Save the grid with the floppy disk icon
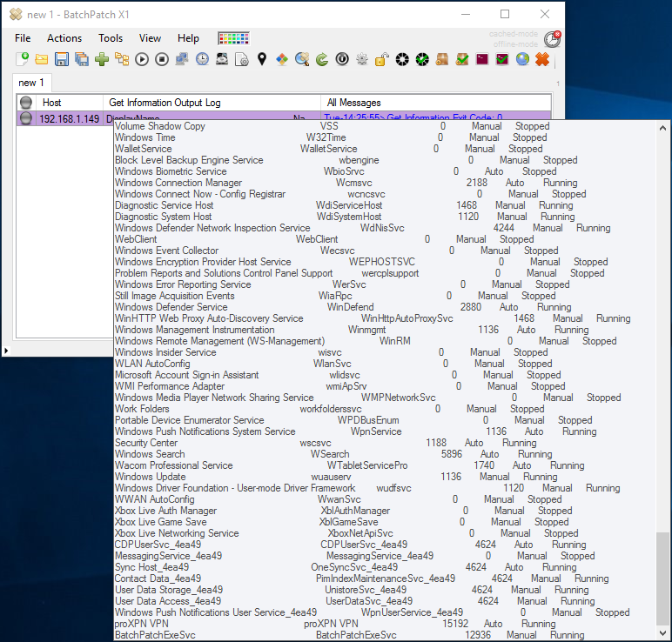Image resolution: width=672 pixels, height=642 pixels. click(x=62, y=59)
